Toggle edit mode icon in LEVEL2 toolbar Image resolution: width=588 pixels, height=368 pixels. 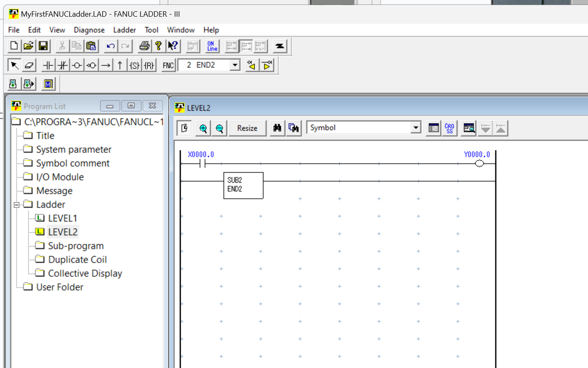click(184, 129)
